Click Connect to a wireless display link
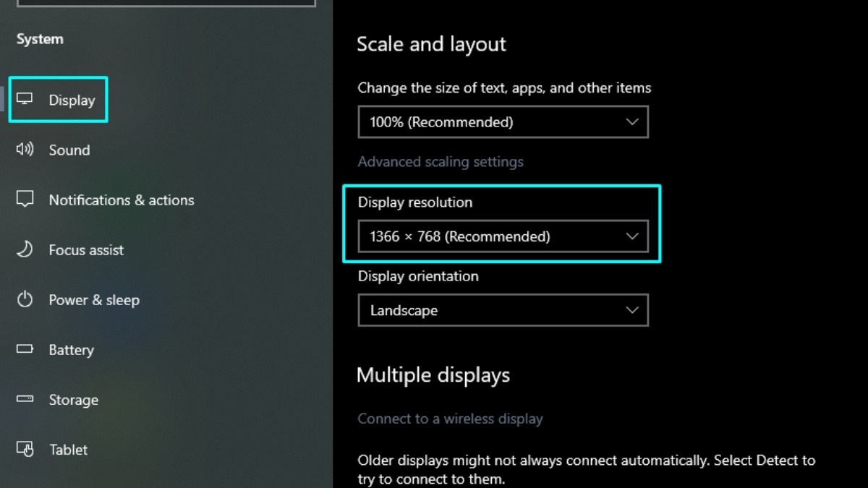 point(450,419)
